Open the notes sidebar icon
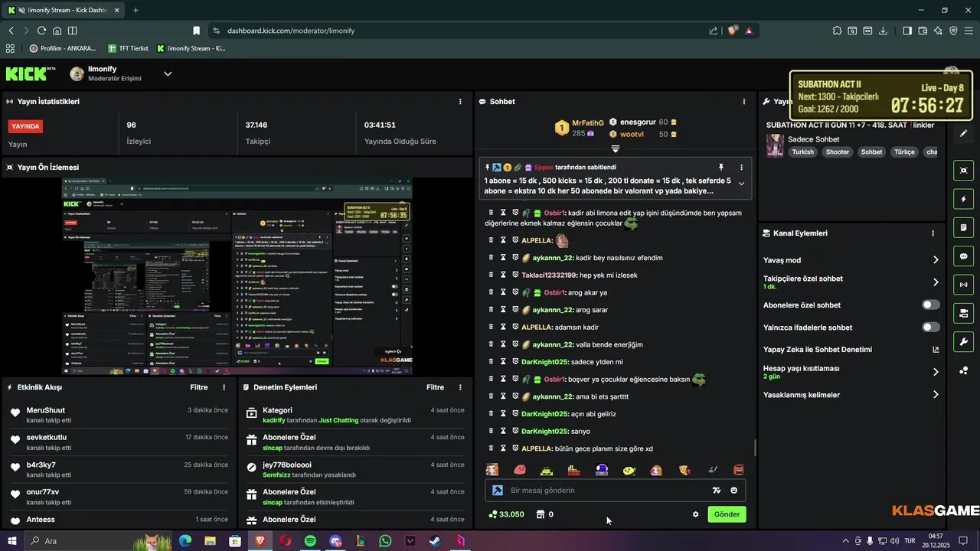Image resolution: width=980 pixels, height=551 pixels. coord(963,227)
